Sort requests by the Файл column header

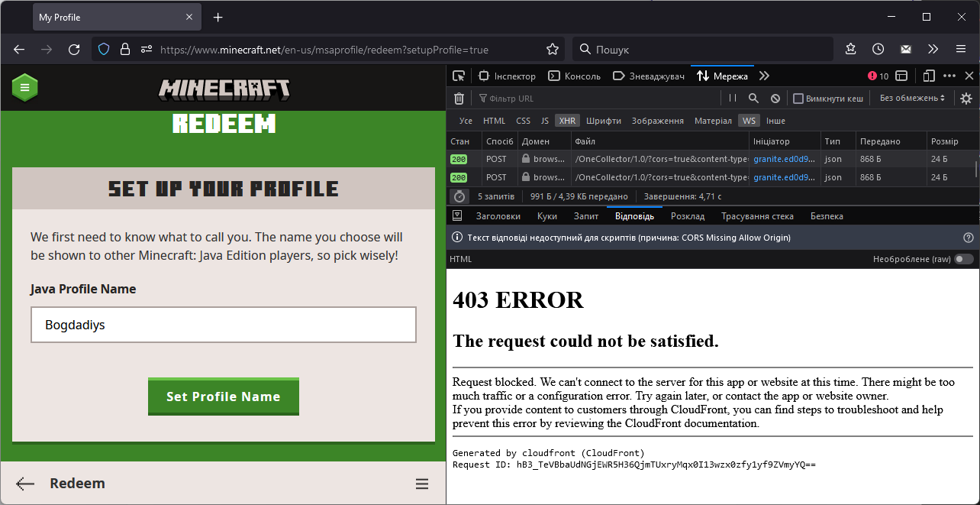pyautogui.click(x=659, y=141)
